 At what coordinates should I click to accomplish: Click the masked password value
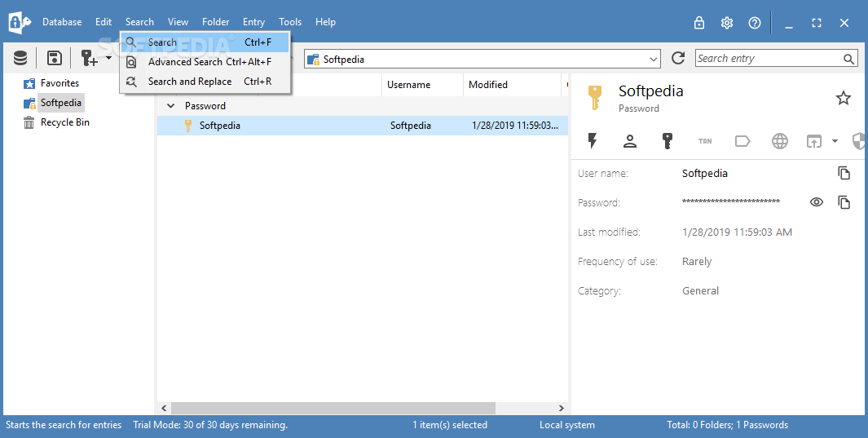731,201
